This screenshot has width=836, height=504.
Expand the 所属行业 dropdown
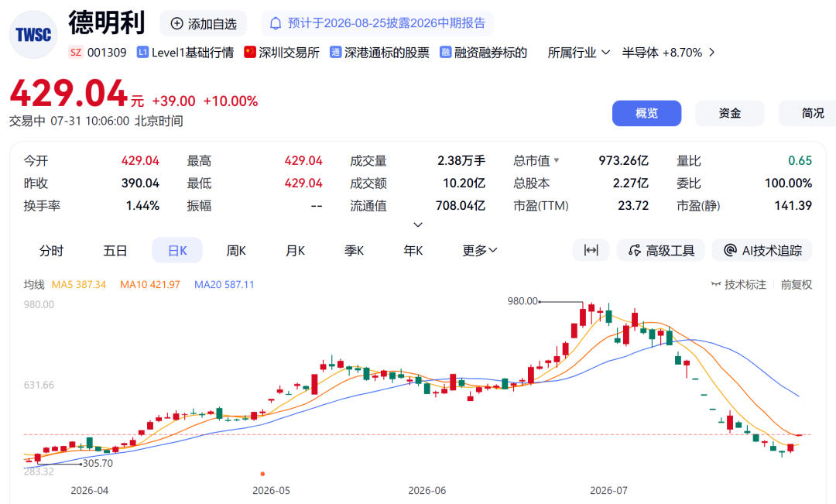[578, 53]
